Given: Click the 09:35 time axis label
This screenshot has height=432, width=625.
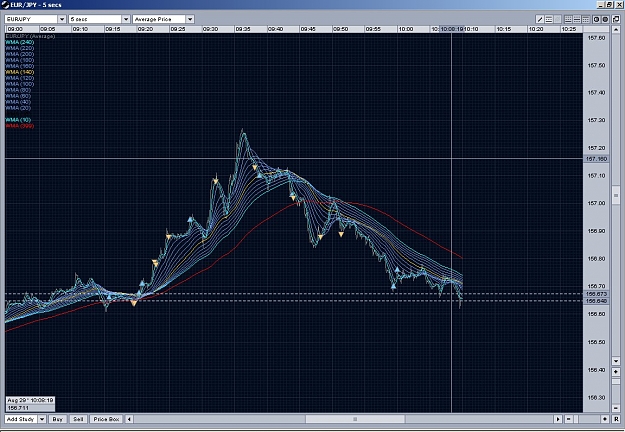Looking at the screenshot, I should click(243, 29).
